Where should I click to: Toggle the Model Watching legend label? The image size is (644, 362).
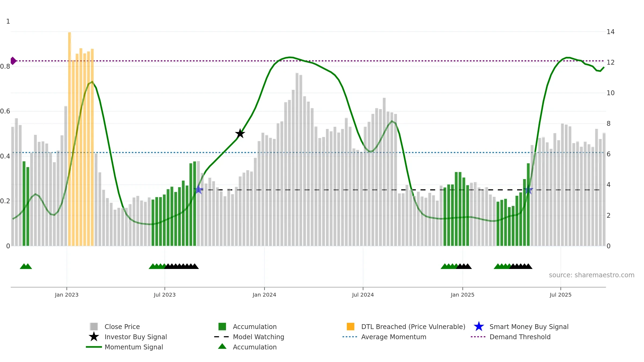pos(258,337)
